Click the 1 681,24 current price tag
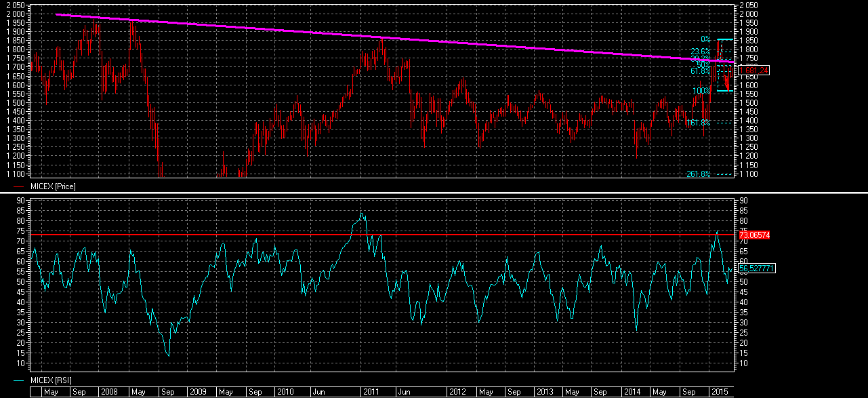 tap(753, 71)
